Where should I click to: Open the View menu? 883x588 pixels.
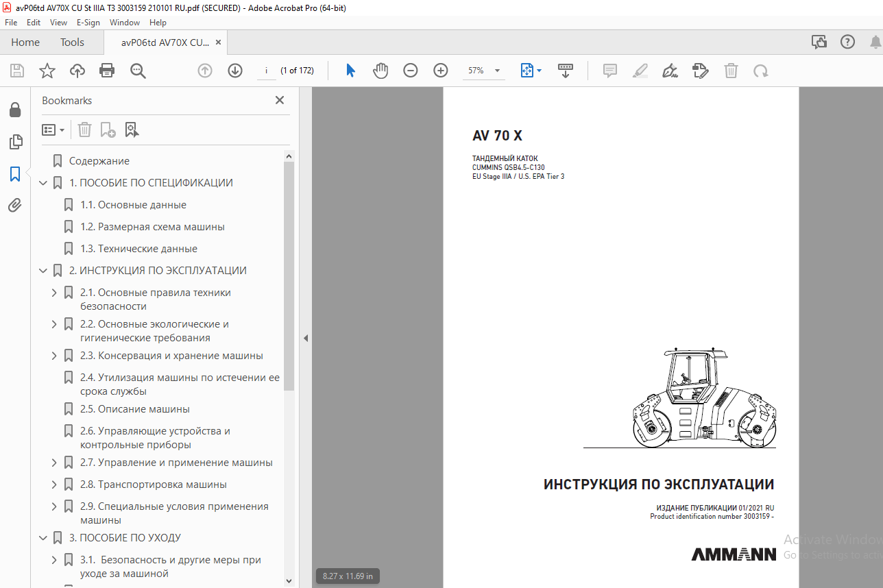pyautogui.click(x=58, y=23)
